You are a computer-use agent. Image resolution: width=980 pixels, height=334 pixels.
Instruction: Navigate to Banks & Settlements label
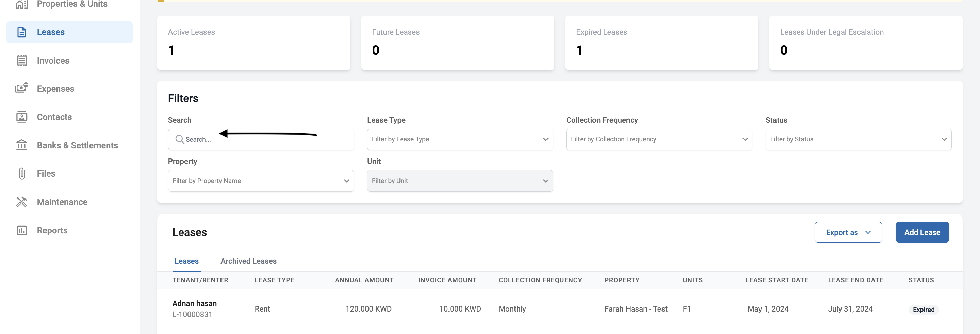(x=77, y=145)
